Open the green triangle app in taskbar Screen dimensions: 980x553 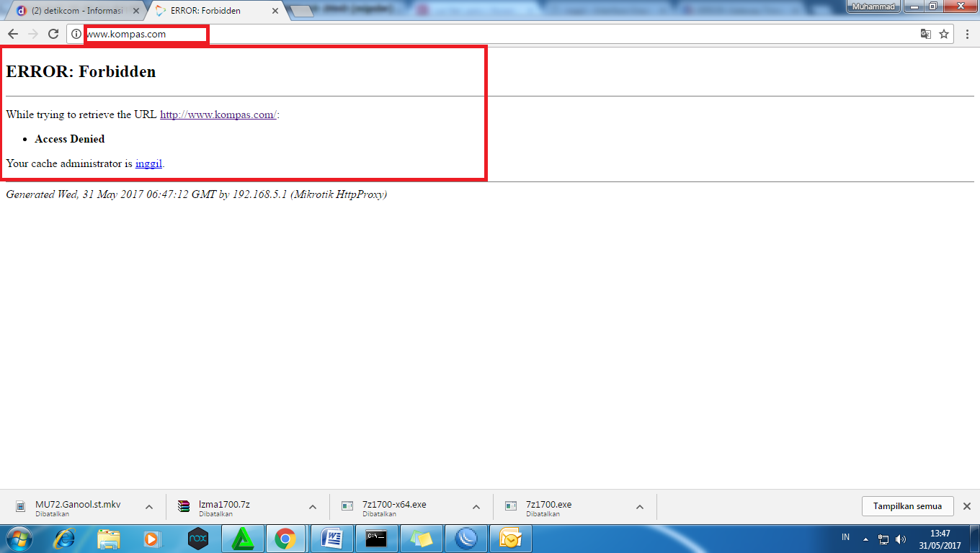pyautogui.click(x=242, y=539)
